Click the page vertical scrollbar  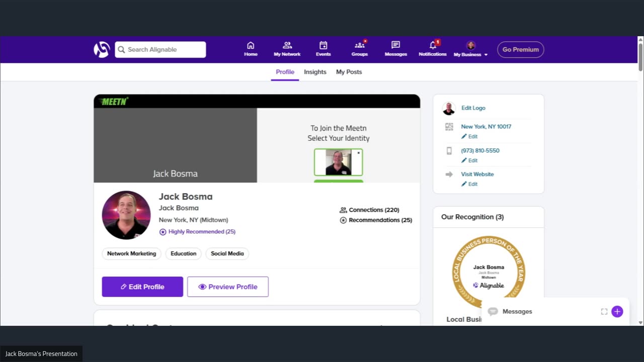640,56
